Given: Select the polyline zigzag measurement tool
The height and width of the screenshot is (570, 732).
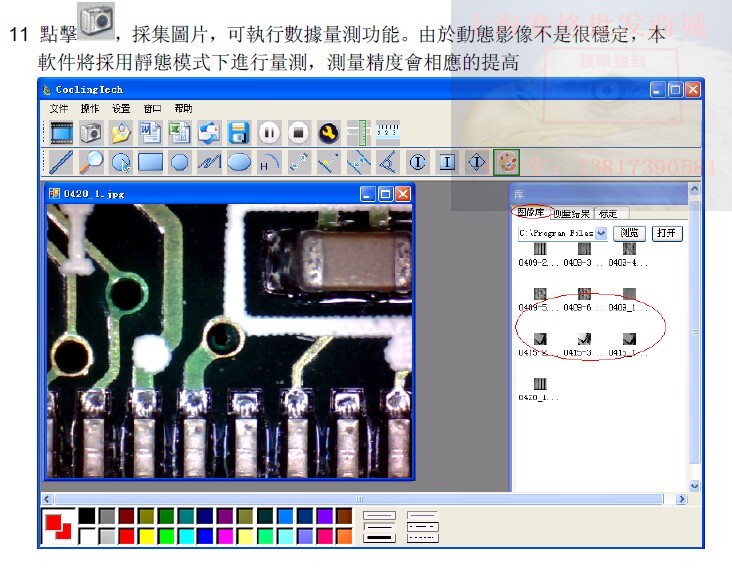Looking at the screenshot, I should click(209, 162).
